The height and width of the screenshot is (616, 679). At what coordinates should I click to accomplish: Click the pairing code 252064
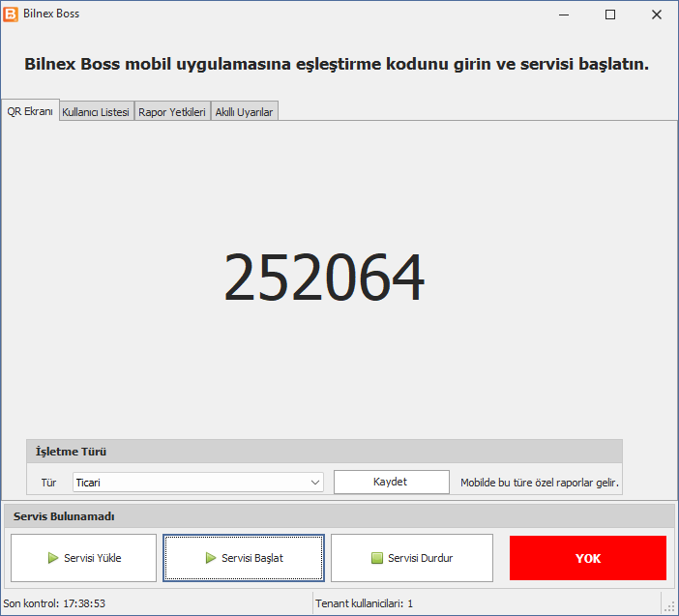[324, 277]
